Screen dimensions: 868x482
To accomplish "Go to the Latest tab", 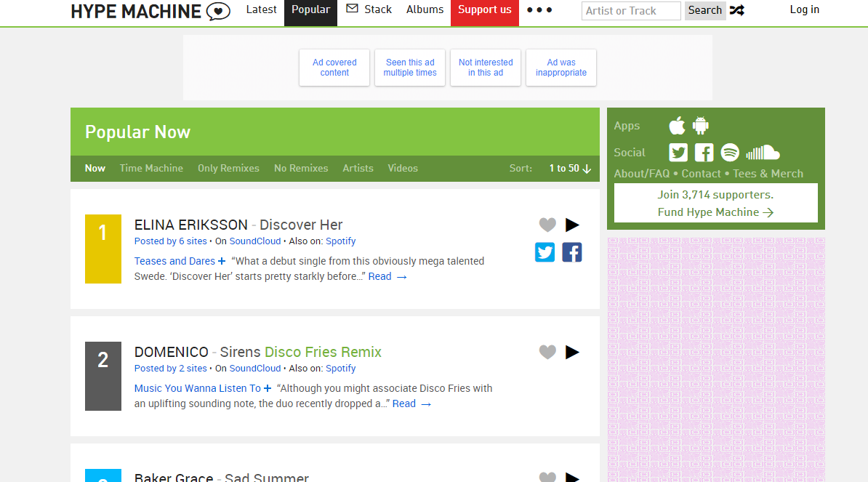I will coord(261,9).
